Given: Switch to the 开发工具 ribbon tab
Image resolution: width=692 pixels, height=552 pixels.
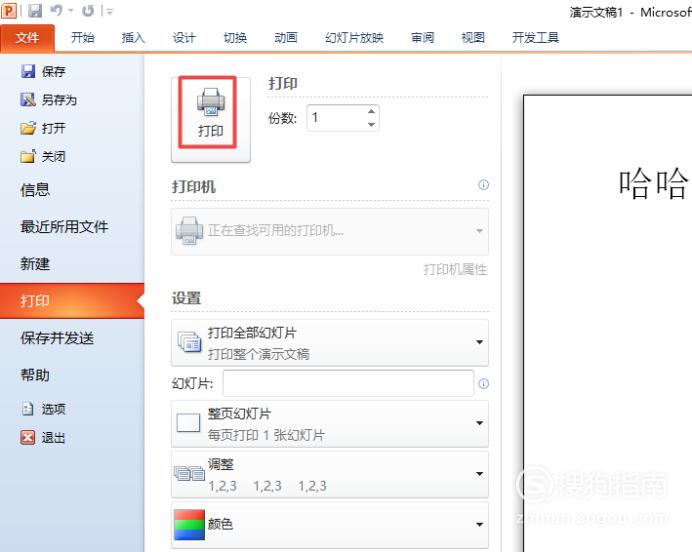Looking at the screenshot, I should pos(535,38).
